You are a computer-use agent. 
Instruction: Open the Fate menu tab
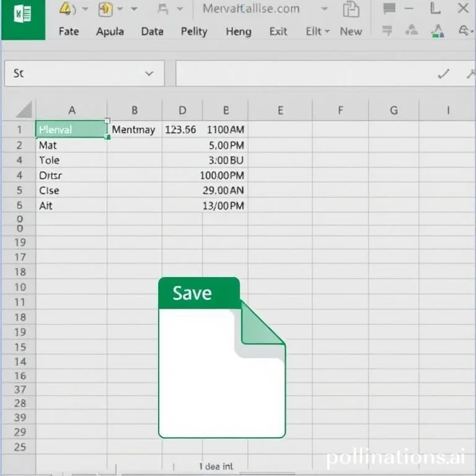click(68, 32)
